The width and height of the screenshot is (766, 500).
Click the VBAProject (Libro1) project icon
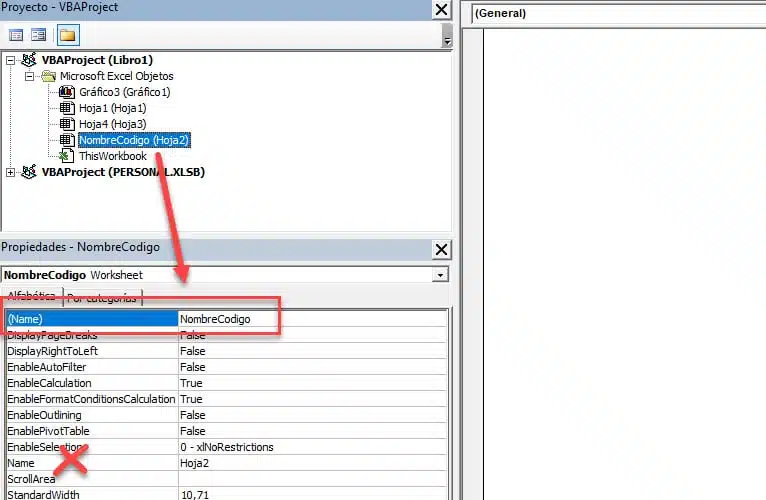pyautogui.click(x=29, y=60)
